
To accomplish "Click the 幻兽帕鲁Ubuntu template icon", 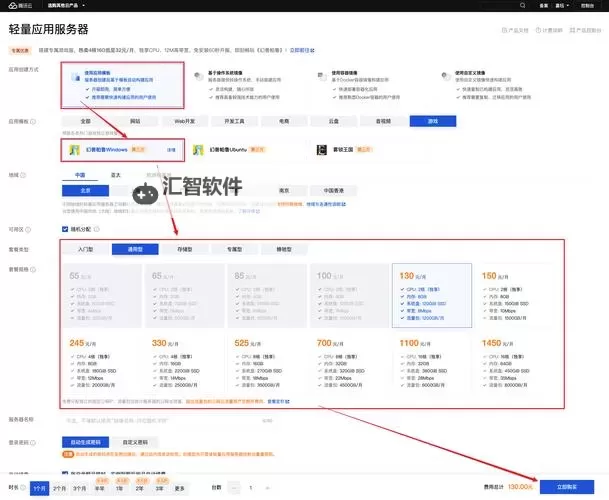I will pos(198,150).
